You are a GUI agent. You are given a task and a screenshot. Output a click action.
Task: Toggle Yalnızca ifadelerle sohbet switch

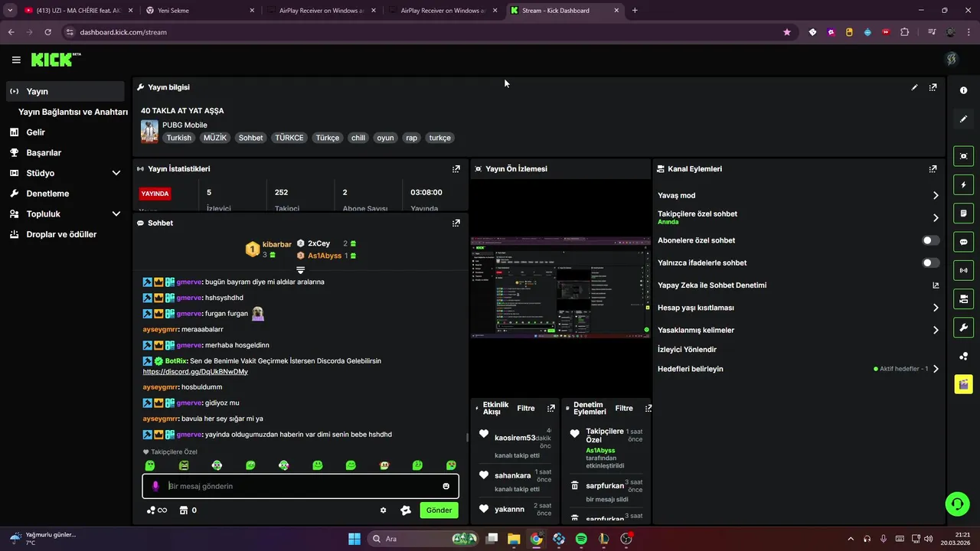[x=931, y=262]
